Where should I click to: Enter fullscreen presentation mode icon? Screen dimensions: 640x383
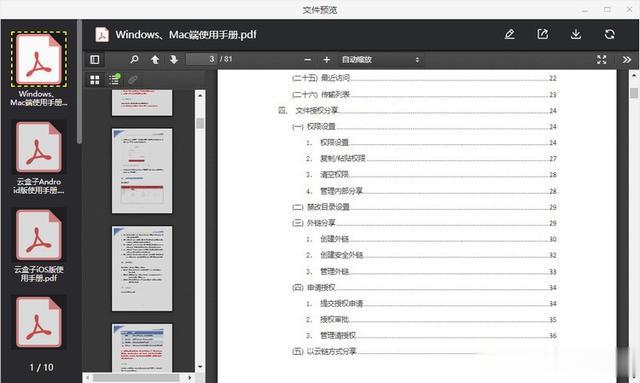click(601, 60)
